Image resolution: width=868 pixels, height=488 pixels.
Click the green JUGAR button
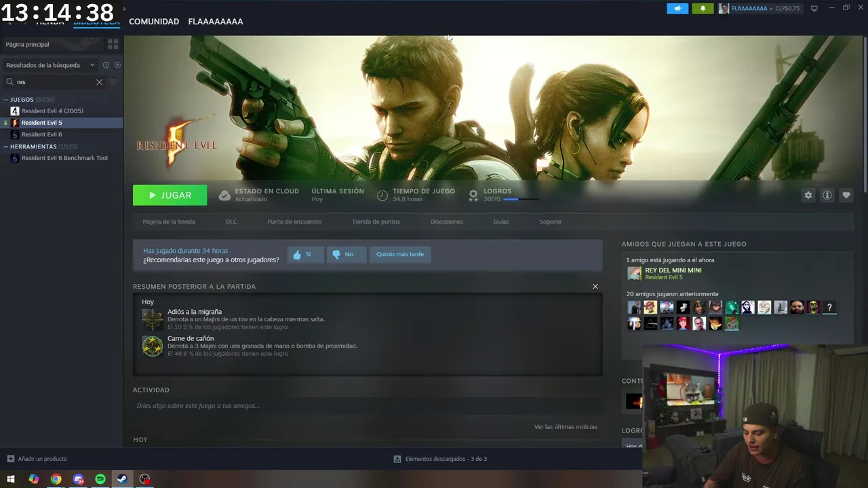click(170, 195)
